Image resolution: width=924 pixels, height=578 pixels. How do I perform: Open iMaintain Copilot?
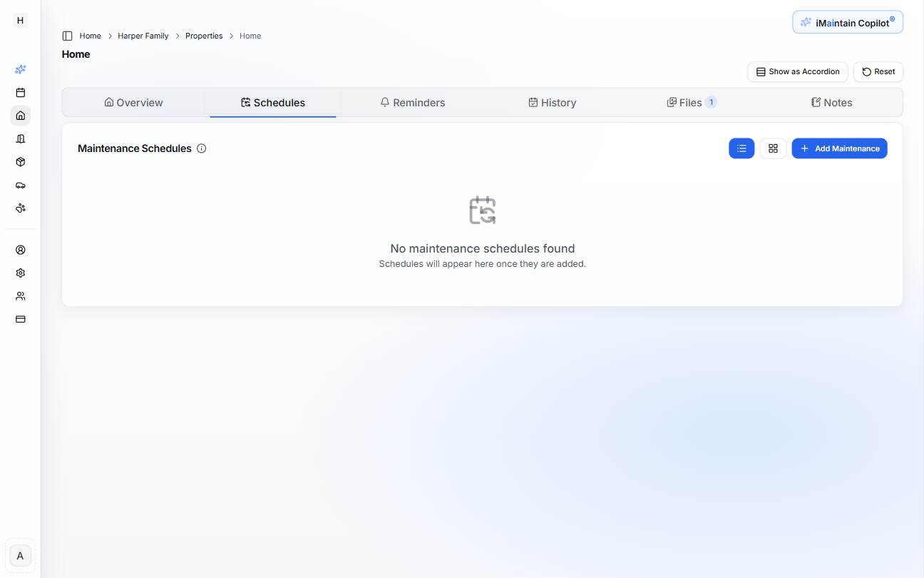click(x=847, y=22)
